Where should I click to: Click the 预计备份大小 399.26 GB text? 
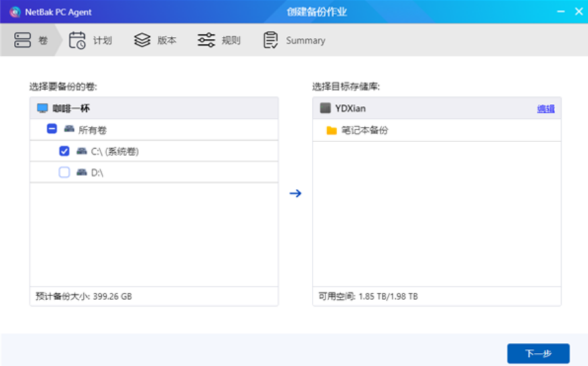tap(84, 296)
